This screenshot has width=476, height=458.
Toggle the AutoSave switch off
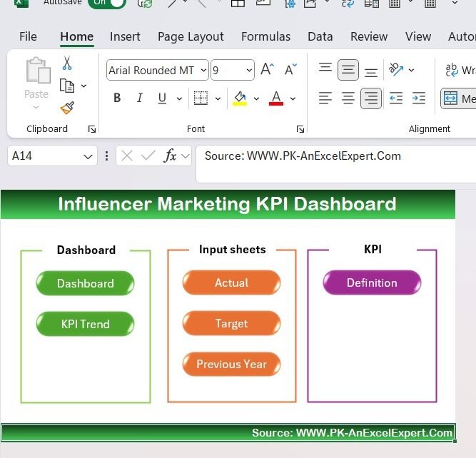[x=106, y=3]
